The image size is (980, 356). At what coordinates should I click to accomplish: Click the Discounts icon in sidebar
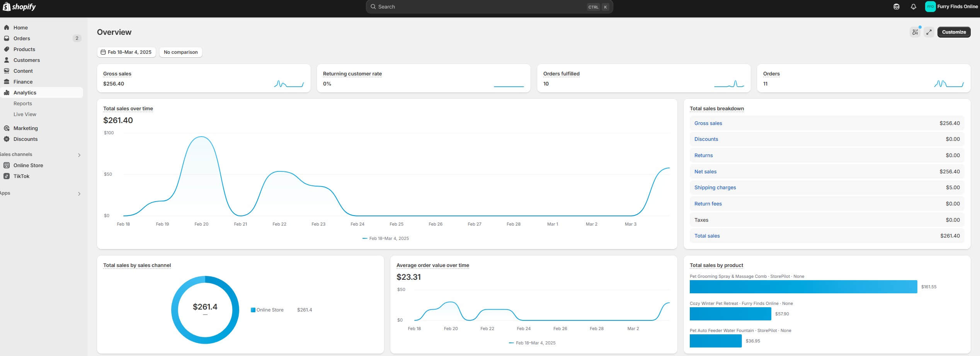(7, 139)
